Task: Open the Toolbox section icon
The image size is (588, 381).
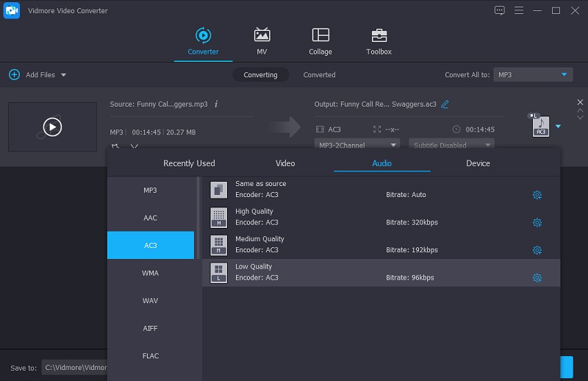Action: (x=379, y=35)
